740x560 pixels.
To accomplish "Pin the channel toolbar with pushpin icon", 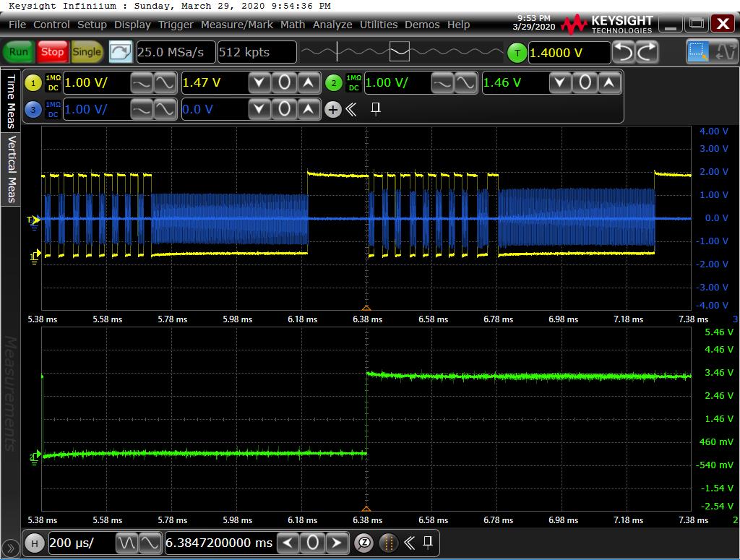I will (x=375, y=109).
